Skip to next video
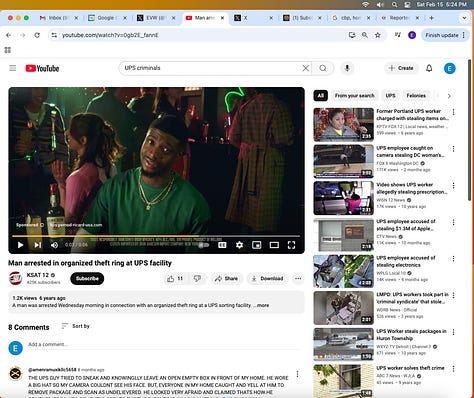The image size is (474, 398). coord(38,245)
